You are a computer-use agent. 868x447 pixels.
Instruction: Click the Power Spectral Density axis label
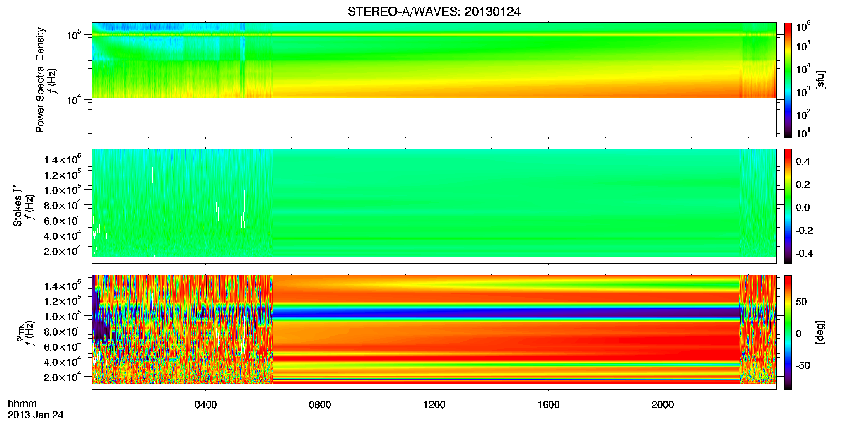[x=40, y=80]
